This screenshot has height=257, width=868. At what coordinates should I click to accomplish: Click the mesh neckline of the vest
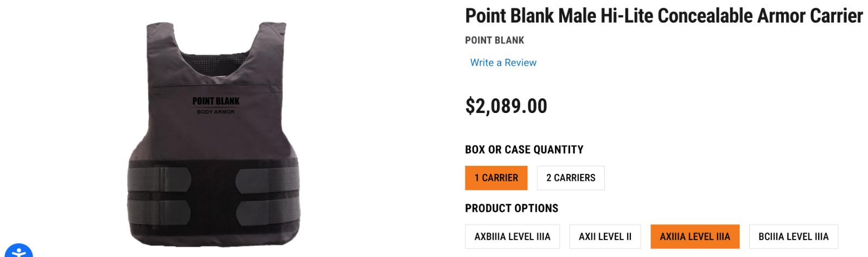coord(216,64)
